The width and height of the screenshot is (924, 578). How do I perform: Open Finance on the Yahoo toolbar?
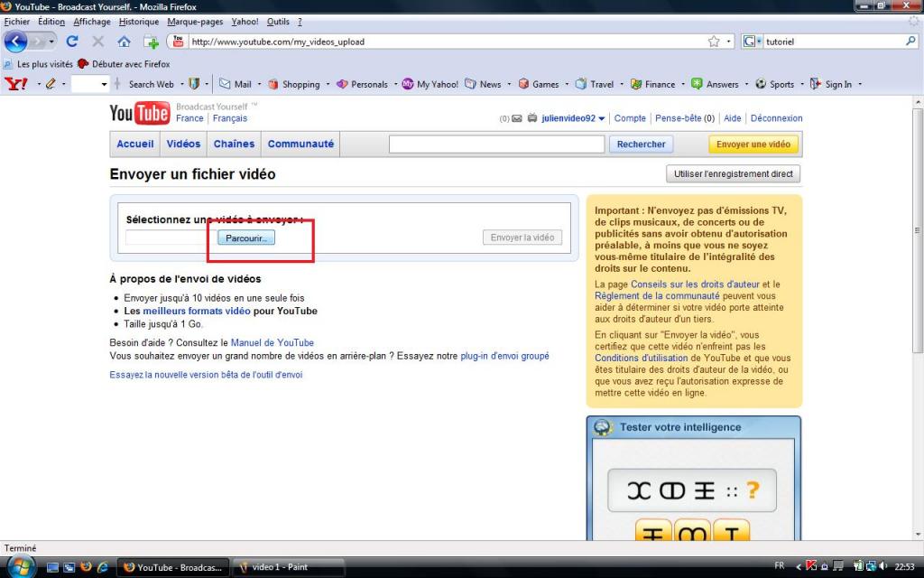(x=653, y=84)
